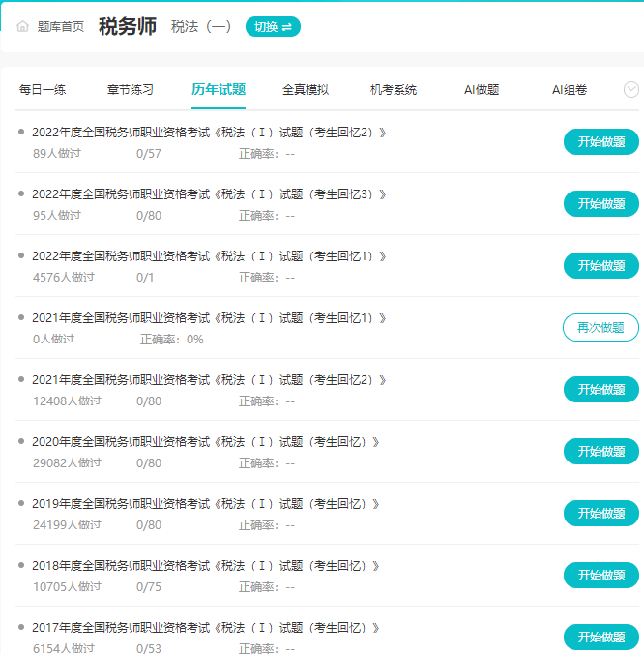Viewport: 644px width, 654px height.
Task: Start the 2017 税法(Ⅰ) exam
Action: [x=600, y=638]
